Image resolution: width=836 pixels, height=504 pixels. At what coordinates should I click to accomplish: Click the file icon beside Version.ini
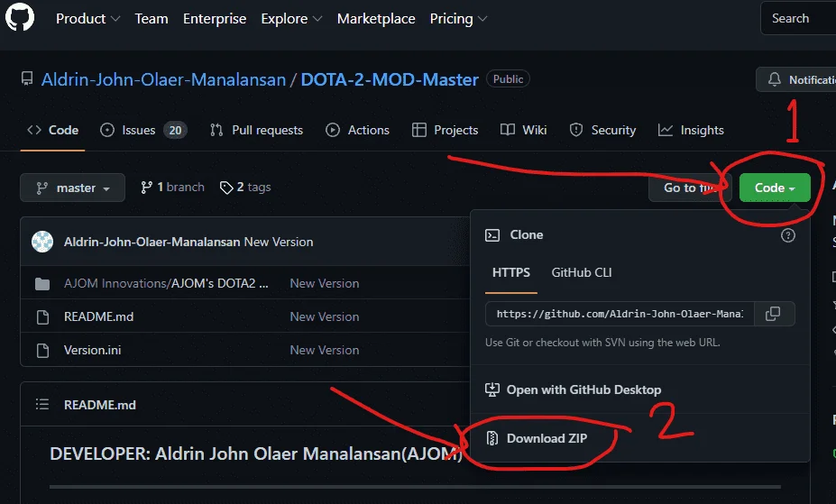[x=42, y=351]
